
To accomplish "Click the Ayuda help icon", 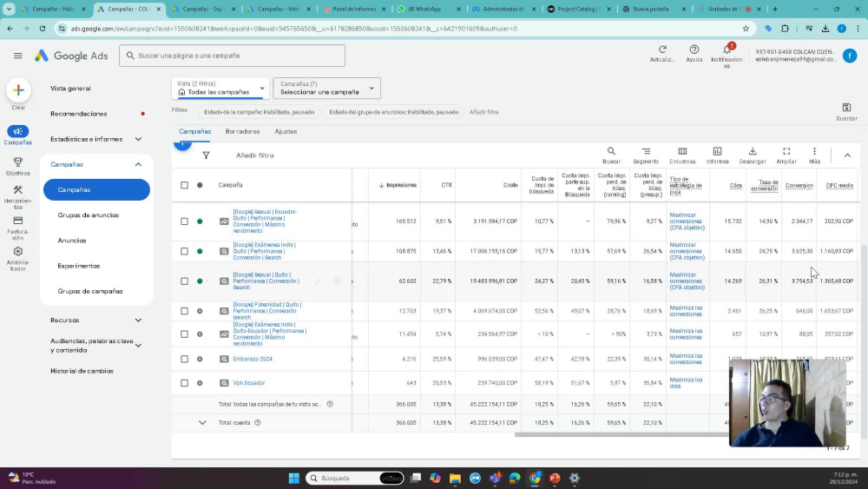I will click(x=694, y=50).
